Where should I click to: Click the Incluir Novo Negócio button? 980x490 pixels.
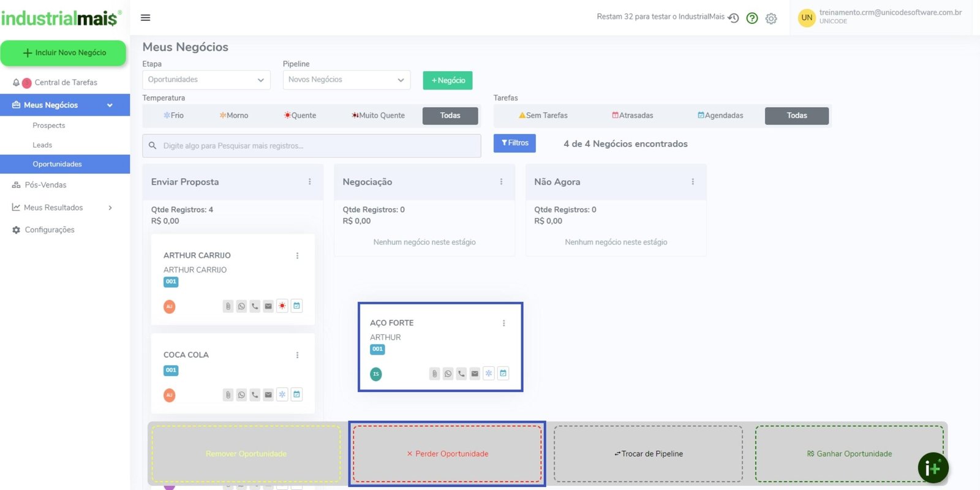tap(64, 53)
